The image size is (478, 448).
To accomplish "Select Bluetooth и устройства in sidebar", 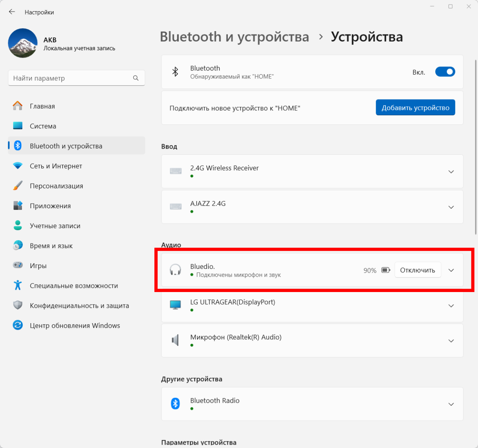I will point(76,146).
